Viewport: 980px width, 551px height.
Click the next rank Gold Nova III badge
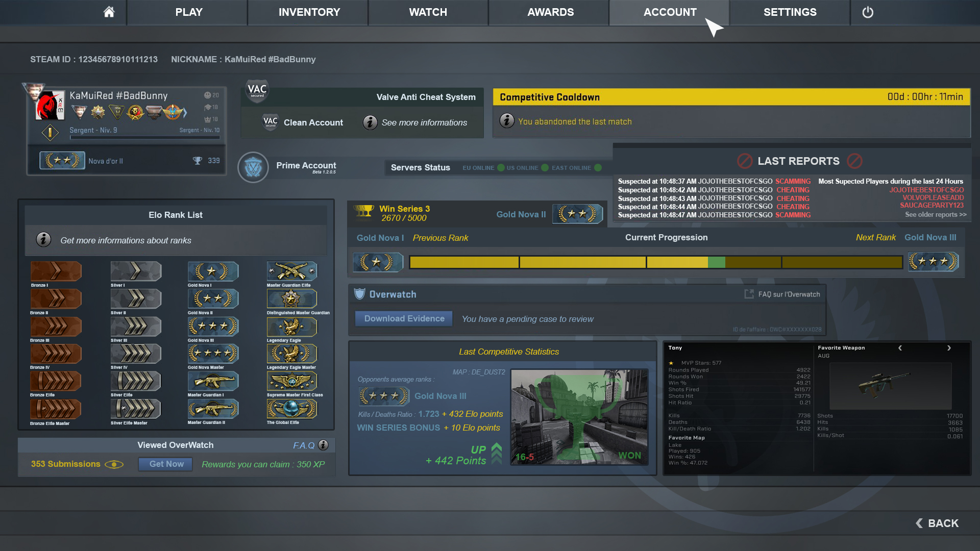[x=933, y=262]
